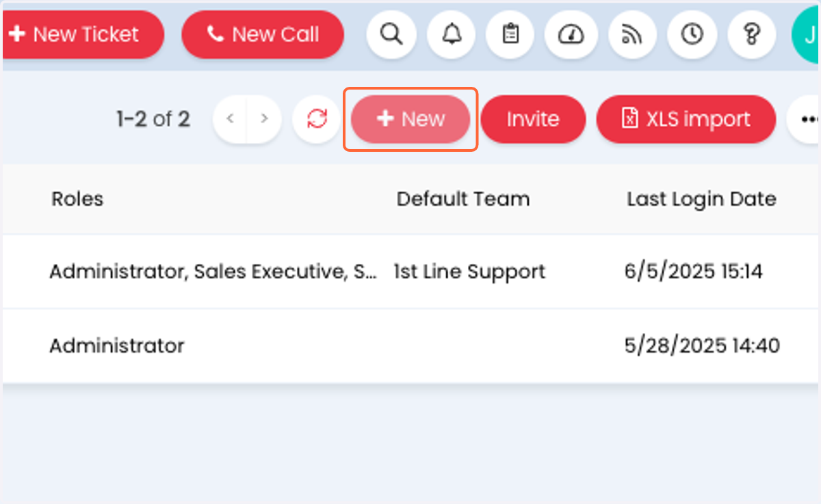Open the search magnifier icon
The image size is (821, 504).
[392, 34]
